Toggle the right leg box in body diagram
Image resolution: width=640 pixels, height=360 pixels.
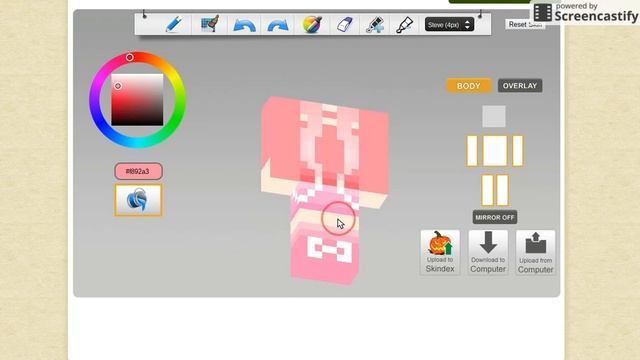coord(502,190)
